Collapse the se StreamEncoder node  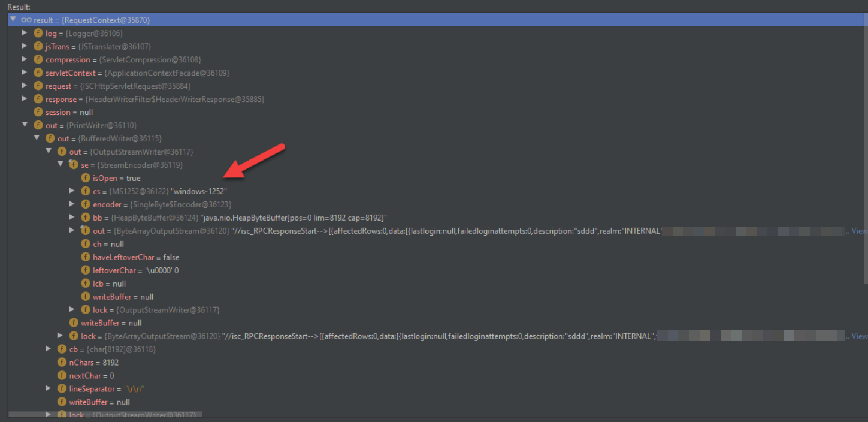tap(61, 164)
